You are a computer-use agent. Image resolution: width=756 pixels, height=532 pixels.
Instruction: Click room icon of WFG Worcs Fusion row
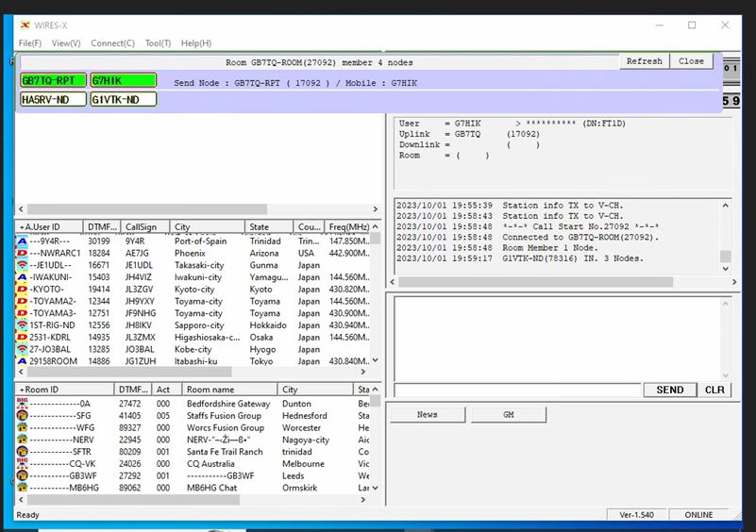coord(22,427)
